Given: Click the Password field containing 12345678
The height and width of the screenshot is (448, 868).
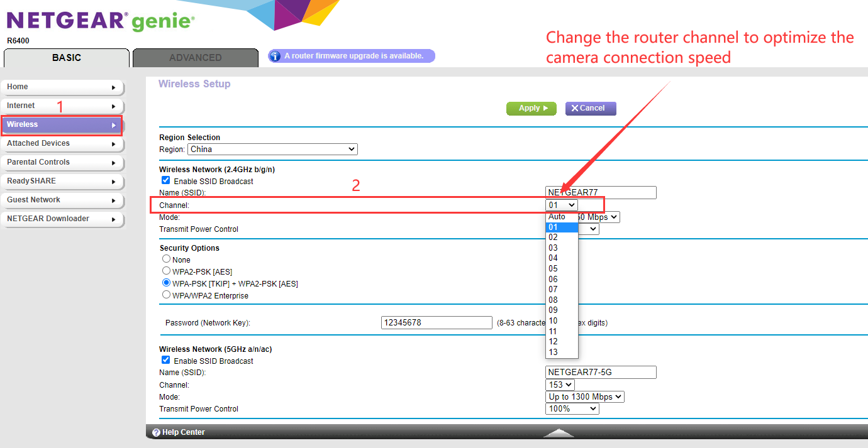Looking at the screenshot, I should [x=437, y=322].
